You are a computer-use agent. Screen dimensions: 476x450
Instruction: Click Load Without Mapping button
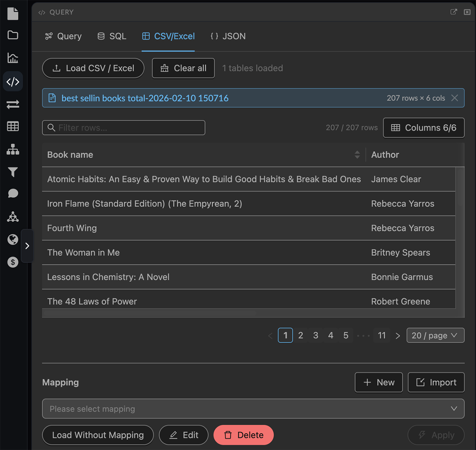pyautogui.click(x=98, y=435)
